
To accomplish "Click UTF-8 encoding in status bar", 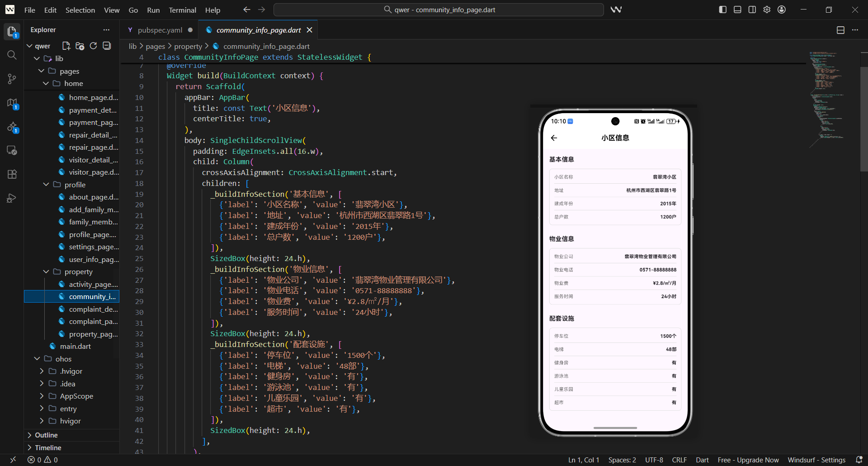I will click(654, 460).
